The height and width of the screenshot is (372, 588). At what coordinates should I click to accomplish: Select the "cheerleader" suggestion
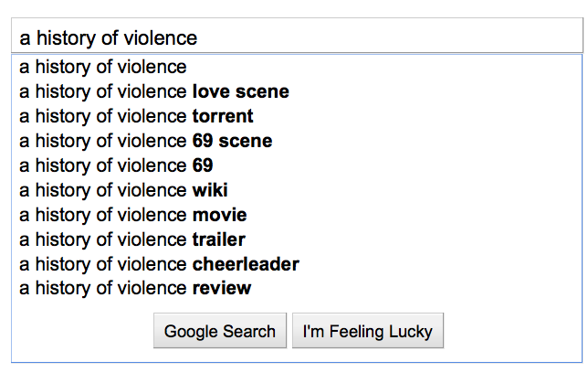[x=160, y=264]
